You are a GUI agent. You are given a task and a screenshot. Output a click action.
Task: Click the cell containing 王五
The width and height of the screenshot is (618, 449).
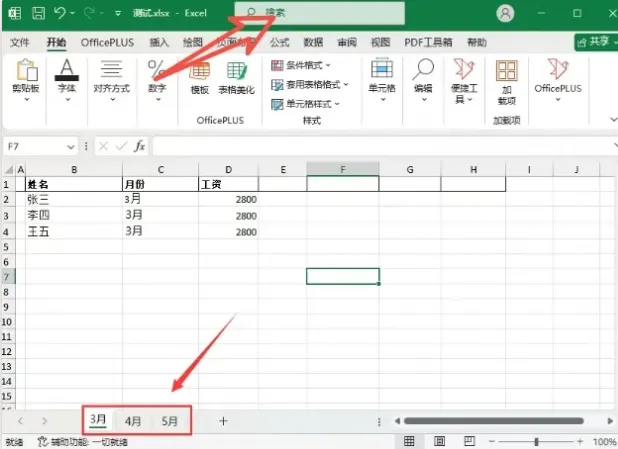74,231
